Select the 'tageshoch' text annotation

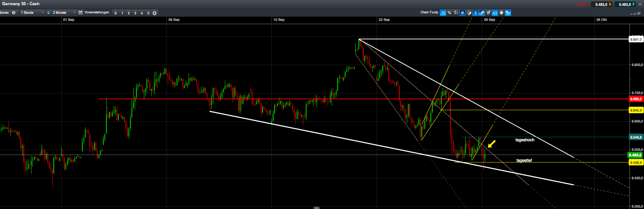pos(525,140)
